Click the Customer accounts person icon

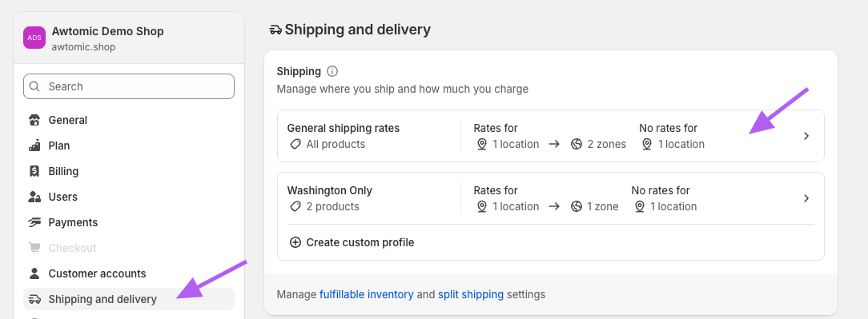click(x=35, y=273)
